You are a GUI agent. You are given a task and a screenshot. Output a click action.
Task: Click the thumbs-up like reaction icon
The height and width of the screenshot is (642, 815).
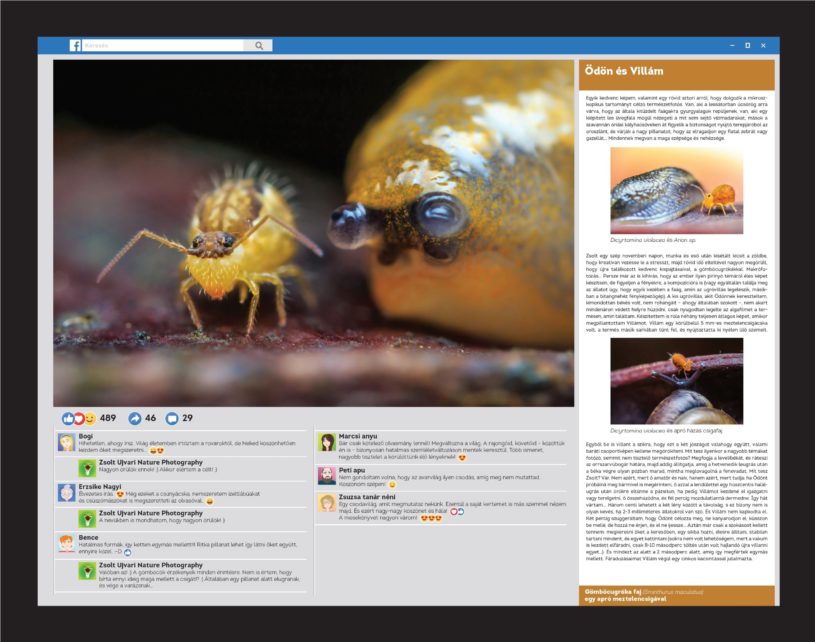pos(68,418)
